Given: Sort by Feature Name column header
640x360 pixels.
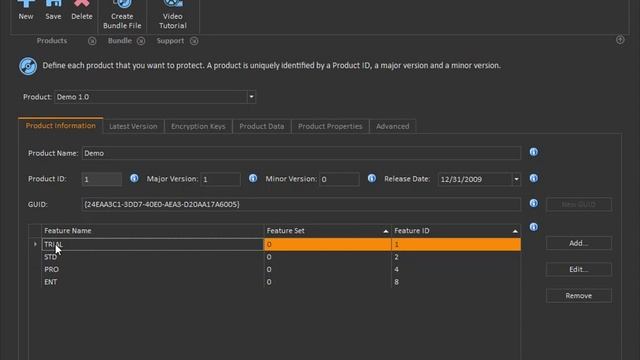Looking at the screenshot, I should pyautogui.click(x=152, y=231).
